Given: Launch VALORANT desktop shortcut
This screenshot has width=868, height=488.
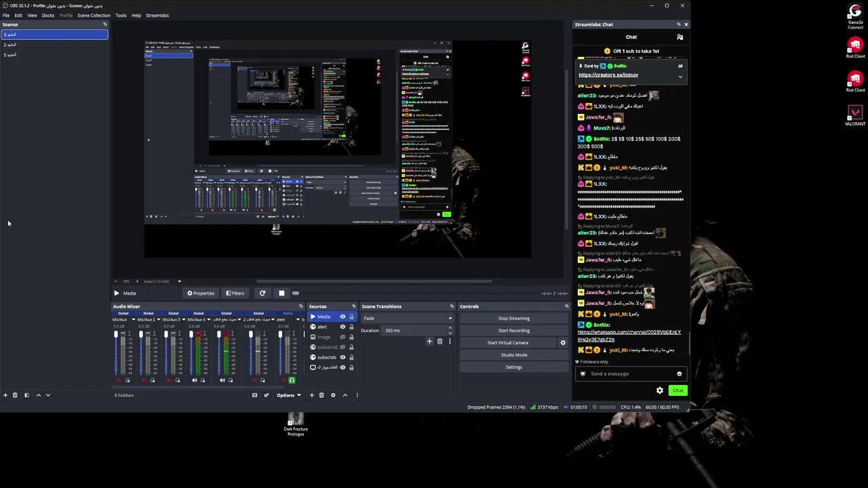Looking at the screenshot, I should coord(855,116).
